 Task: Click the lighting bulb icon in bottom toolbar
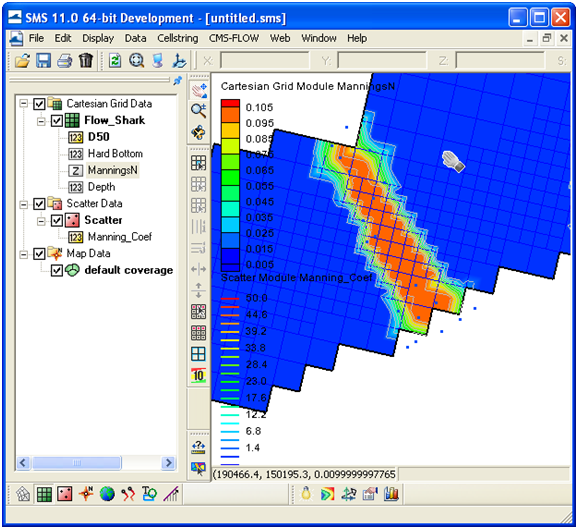pyautogui.click(x=306, y=494)
